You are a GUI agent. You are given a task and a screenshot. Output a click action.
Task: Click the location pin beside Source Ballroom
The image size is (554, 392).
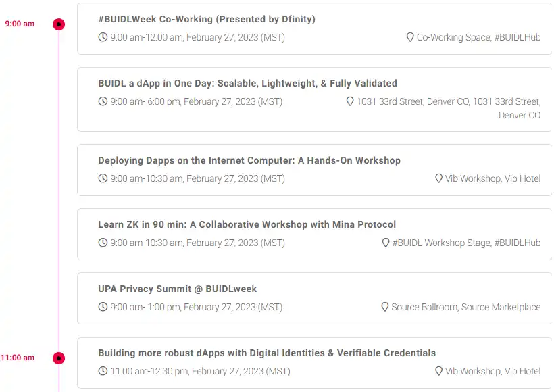point(385,307)
